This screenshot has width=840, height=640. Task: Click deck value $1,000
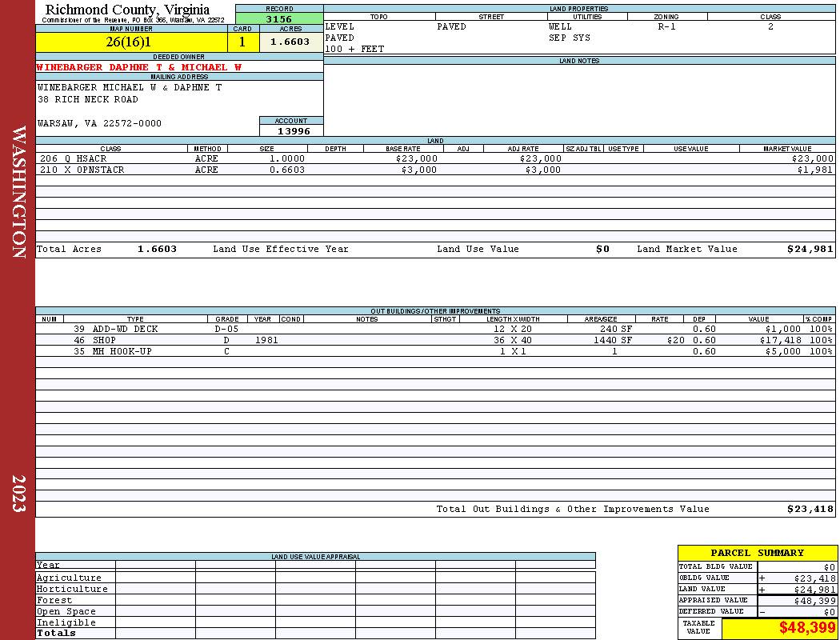pos(783,330)
